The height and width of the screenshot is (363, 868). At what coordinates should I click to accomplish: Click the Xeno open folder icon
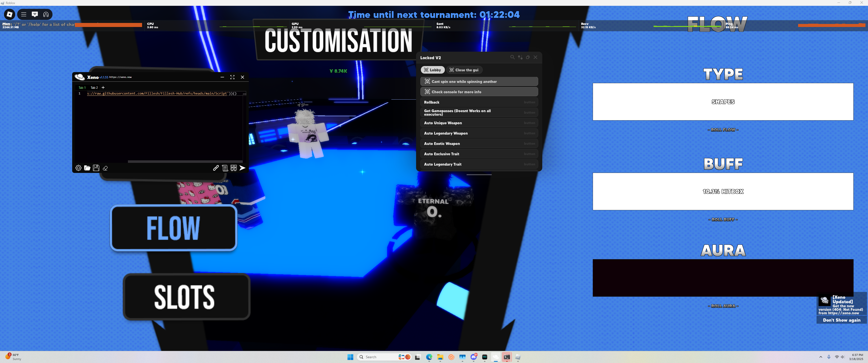[87, 168]
